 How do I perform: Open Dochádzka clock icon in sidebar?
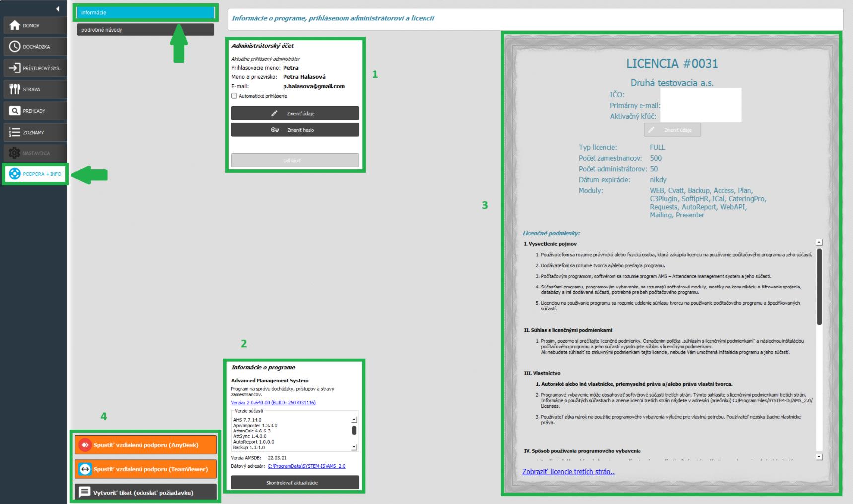coord(15,47)
